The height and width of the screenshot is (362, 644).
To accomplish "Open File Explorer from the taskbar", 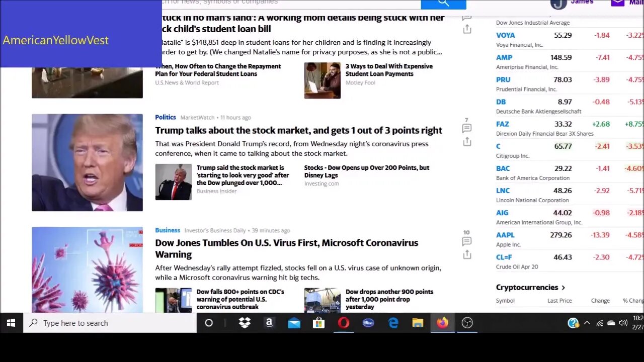I will [418, 323].
